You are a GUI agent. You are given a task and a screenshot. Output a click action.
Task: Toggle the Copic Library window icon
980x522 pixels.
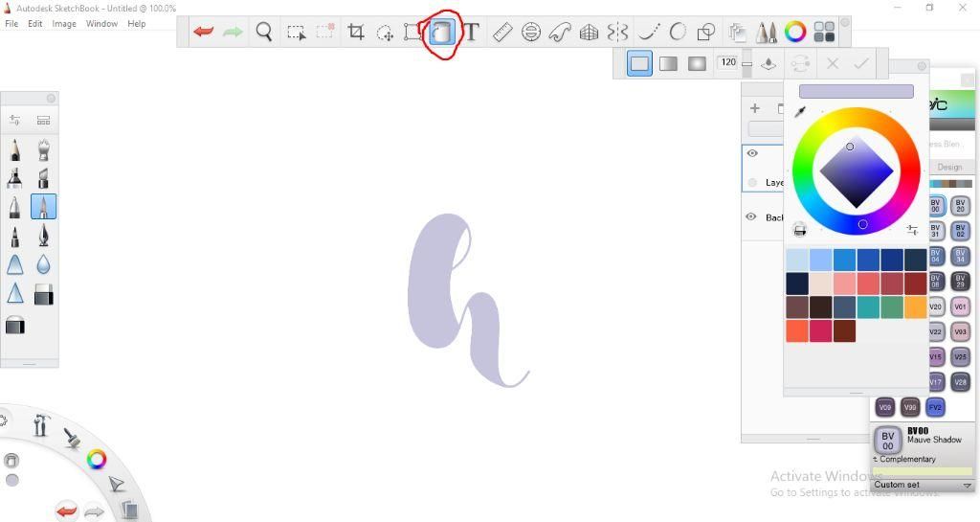click(824, 32)
